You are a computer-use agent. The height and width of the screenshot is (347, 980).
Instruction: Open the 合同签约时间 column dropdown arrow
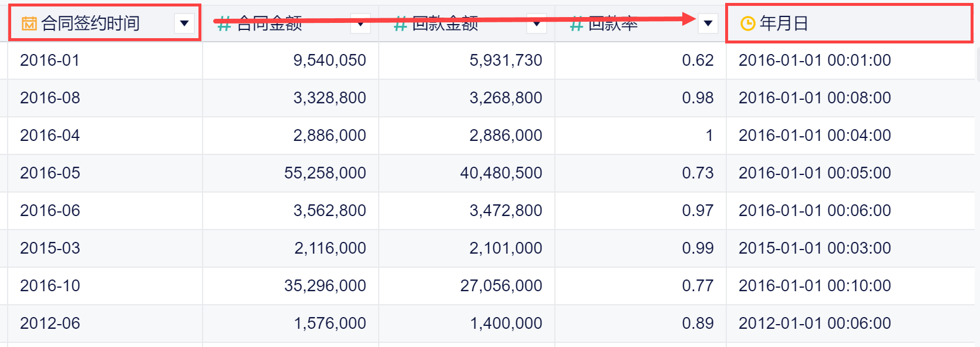pos(184,23)
